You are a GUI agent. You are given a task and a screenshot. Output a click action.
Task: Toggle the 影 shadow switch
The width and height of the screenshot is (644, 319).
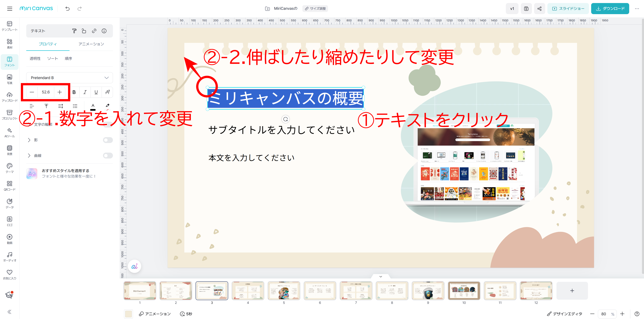(x=108, y=140)
